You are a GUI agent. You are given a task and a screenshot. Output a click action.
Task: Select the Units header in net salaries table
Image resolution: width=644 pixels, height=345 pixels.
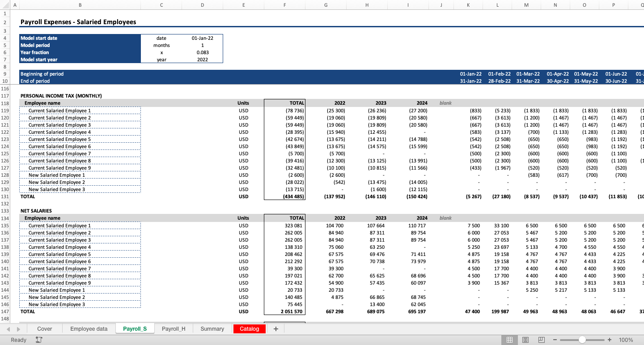[243, 218]
